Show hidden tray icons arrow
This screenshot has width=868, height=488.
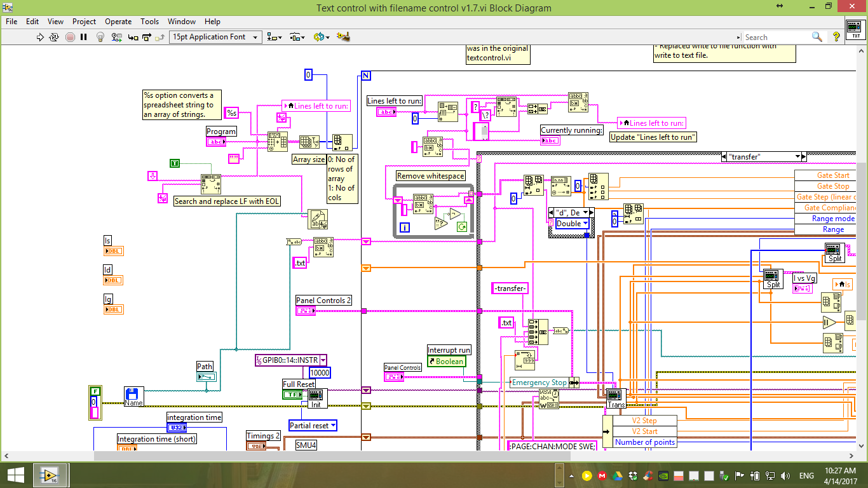click(573, 475)
